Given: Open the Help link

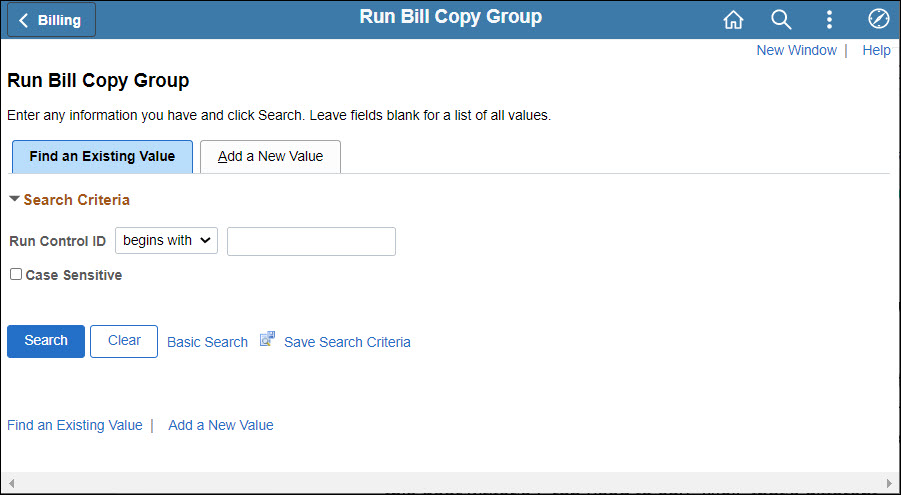Looking at the screenshot, I should pos(876,50).
